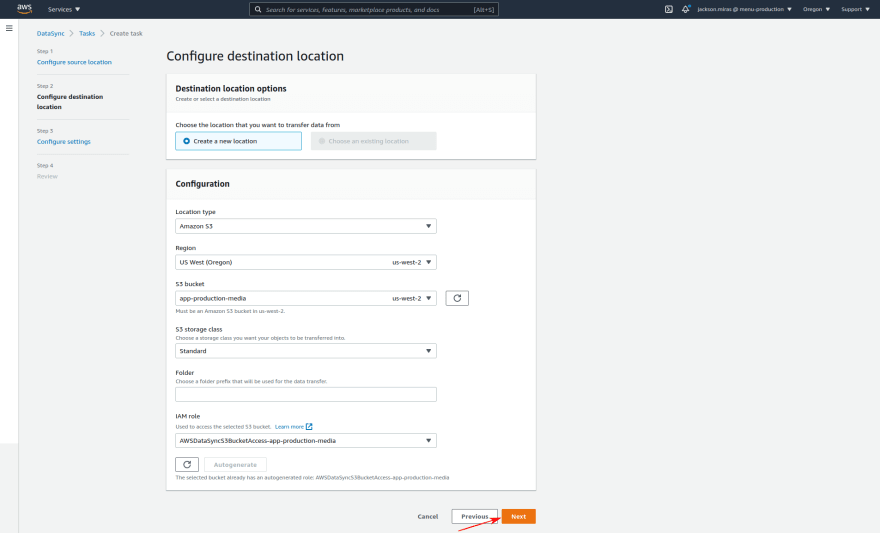Open the account user menu dropdown

pos(744,10)
